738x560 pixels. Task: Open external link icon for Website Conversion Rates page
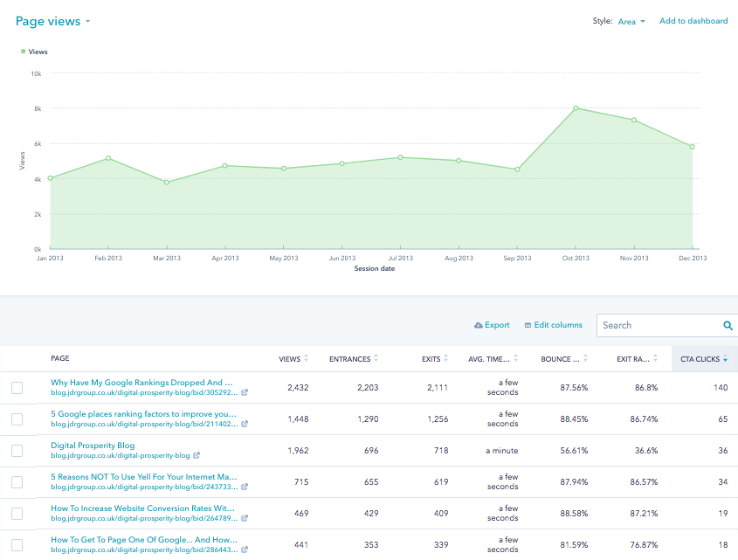(x=245, y=518)
